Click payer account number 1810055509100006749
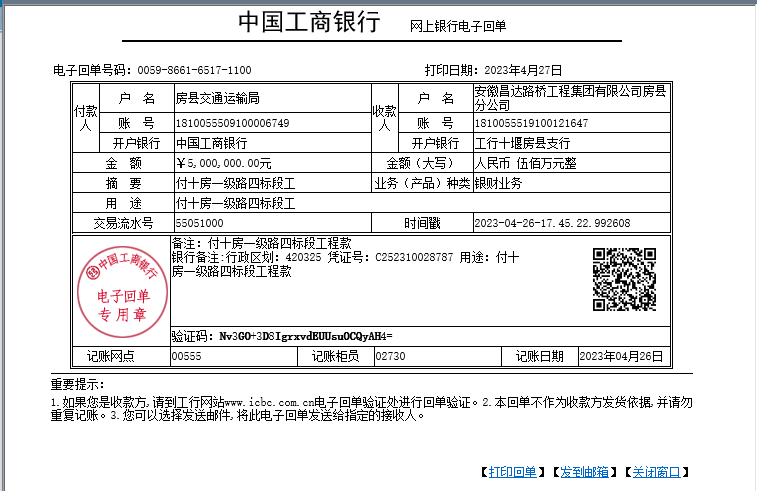Viewport: 757px width, 491px height. 233,123
